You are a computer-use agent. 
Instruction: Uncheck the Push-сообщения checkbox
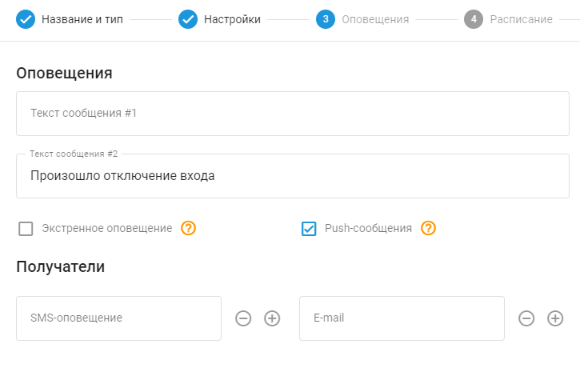309,229
